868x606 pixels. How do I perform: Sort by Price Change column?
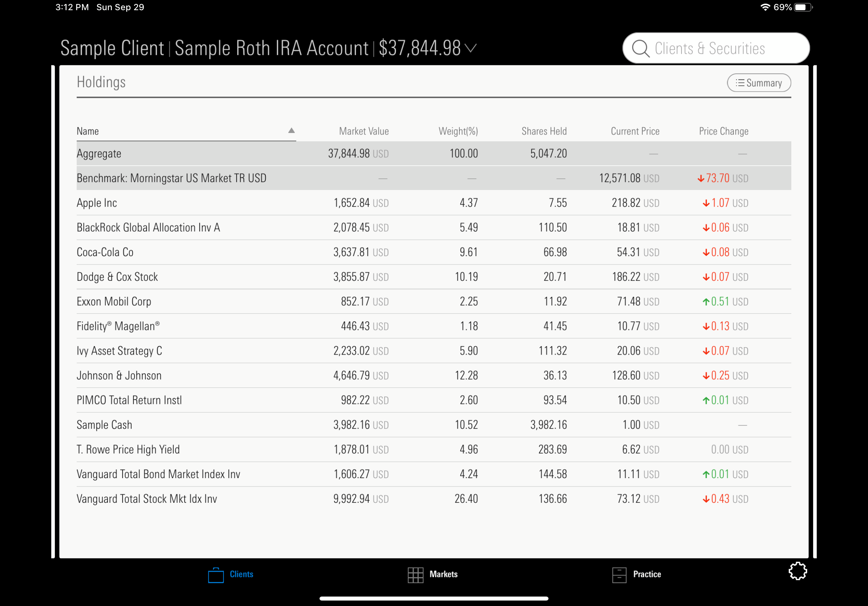pos(724,131)
